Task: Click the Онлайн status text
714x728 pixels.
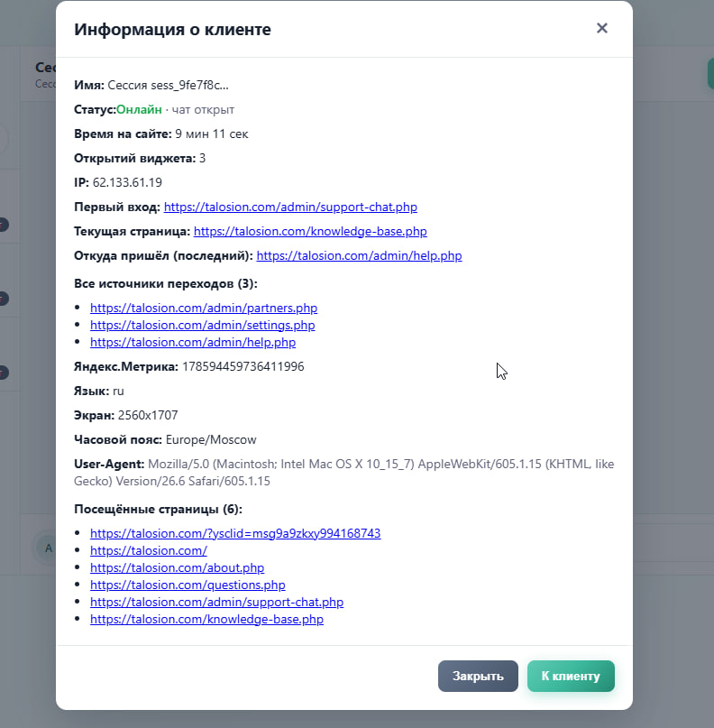Action: point(139,109)
